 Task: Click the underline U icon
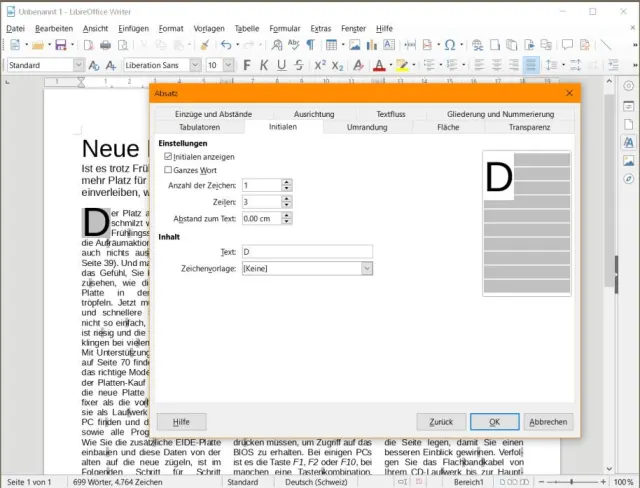(281, 65)
